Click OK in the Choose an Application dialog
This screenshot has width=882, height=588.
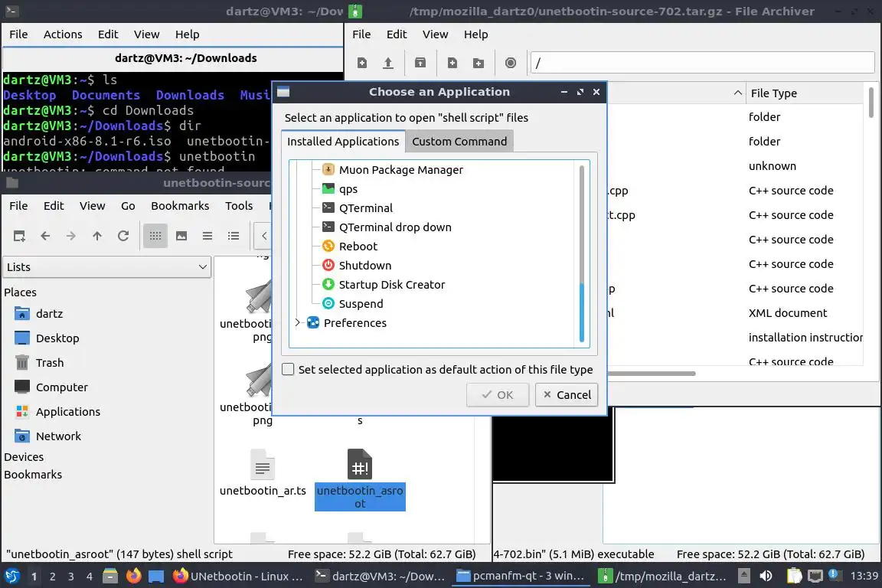tap(498, 395)
